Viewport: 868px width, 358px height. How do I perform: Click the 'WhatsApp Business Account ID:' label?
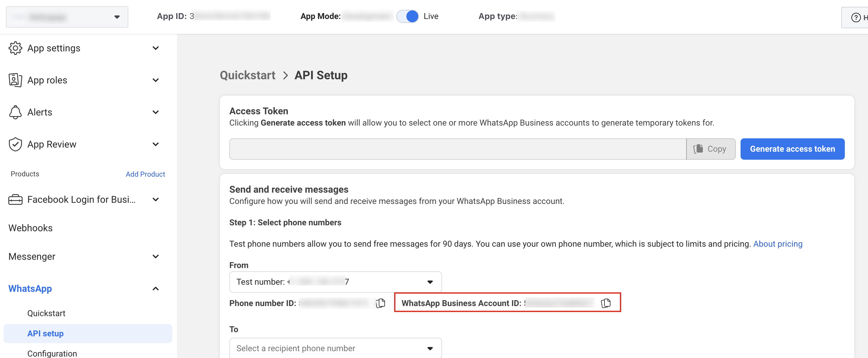[461, 303]
